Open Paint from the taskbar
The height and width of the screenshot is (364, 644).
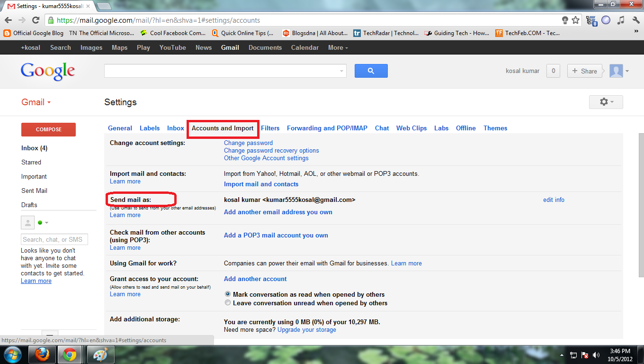click(x=100, y=355)
